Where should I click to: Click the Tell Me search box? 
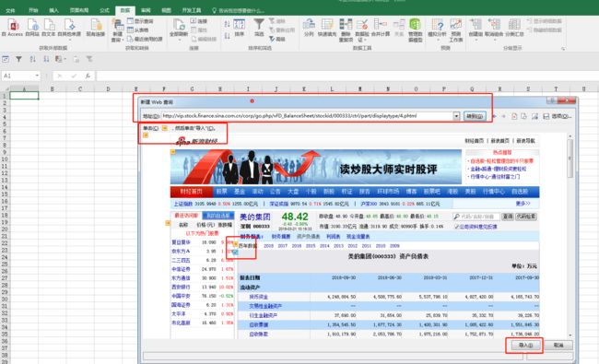coord(239,10)
